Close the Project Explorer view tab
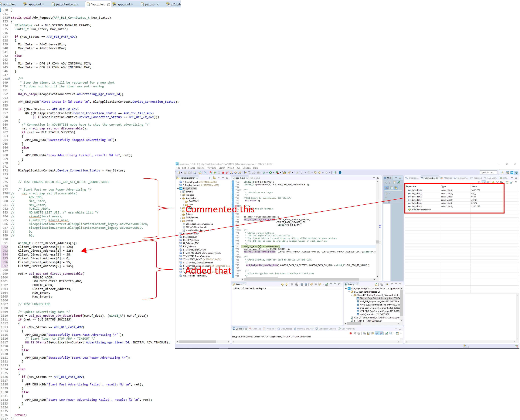 point(197,178)
